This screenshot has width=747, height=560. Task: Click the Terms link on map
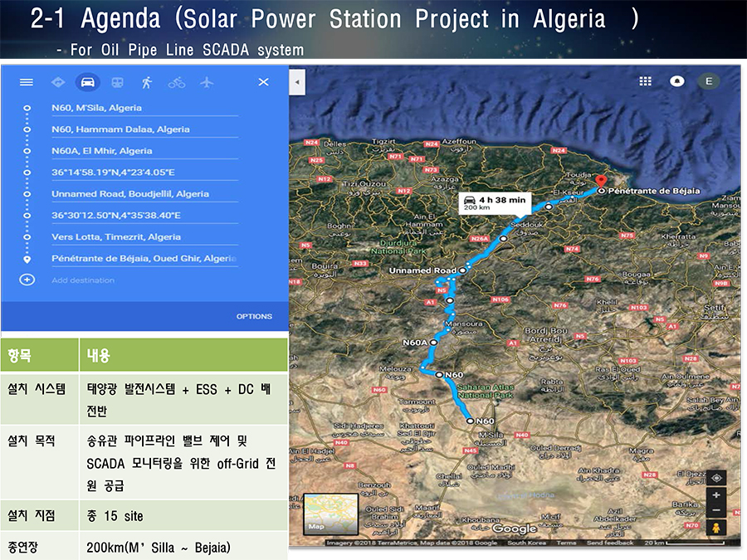pyautogui.click(x=566, y=543)
